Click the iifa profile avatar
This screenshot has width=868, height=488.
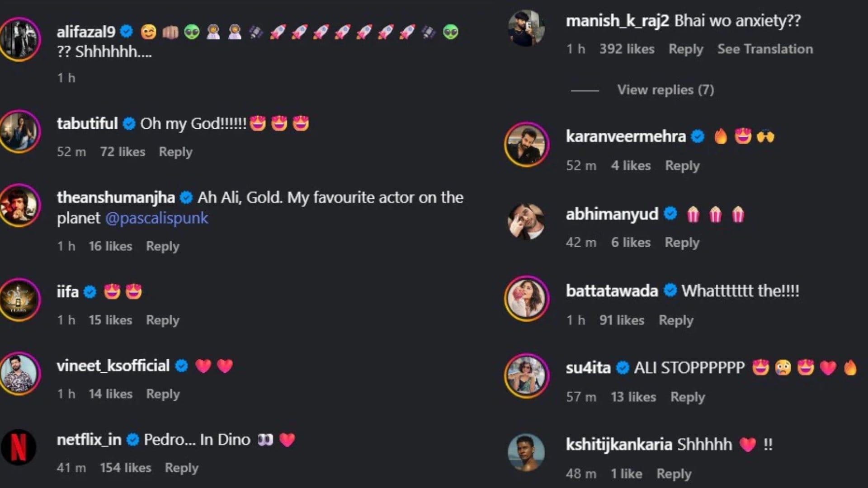coord(19,300)
